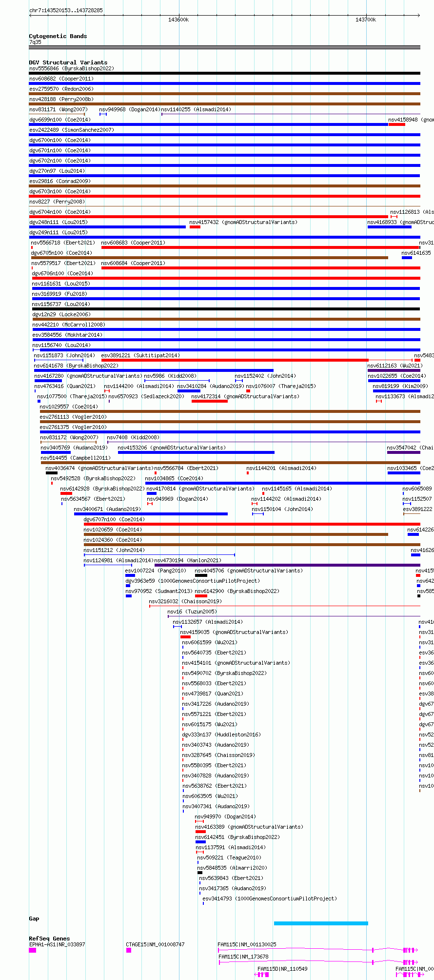Image resolution: width=434 pixels, height=980 pixels.
Task: Click nsv6112163 (Wu2021) variant
Action: 394,370
